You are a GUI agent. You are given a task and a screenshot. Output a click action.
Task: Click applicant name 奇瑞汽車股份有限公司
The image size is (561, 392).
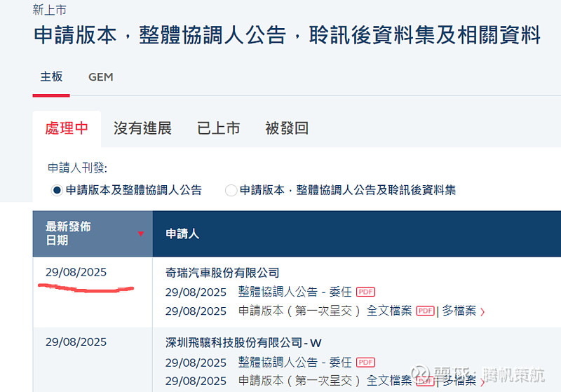click(x=222, y=273)
